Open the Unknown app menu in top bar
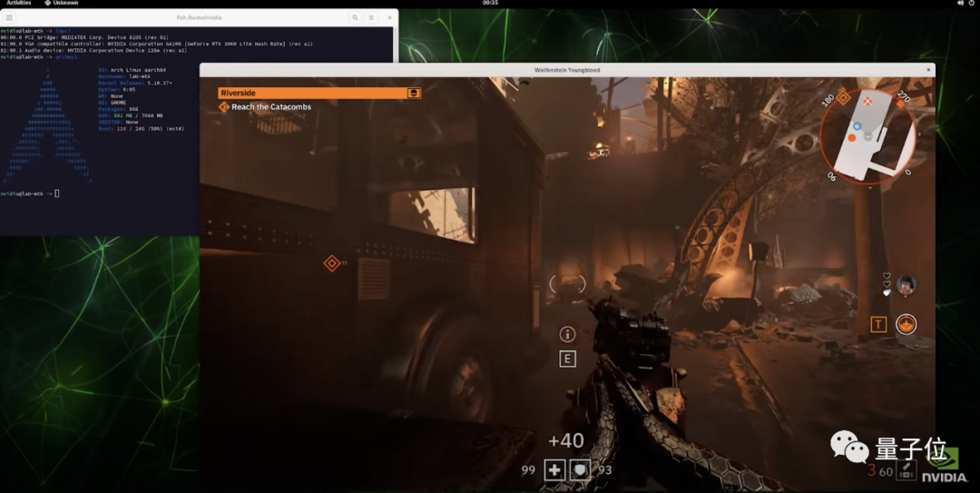Image resolution: width=980 pixels, height=493 pixels. pyautogui.click(x=62, y=3)
